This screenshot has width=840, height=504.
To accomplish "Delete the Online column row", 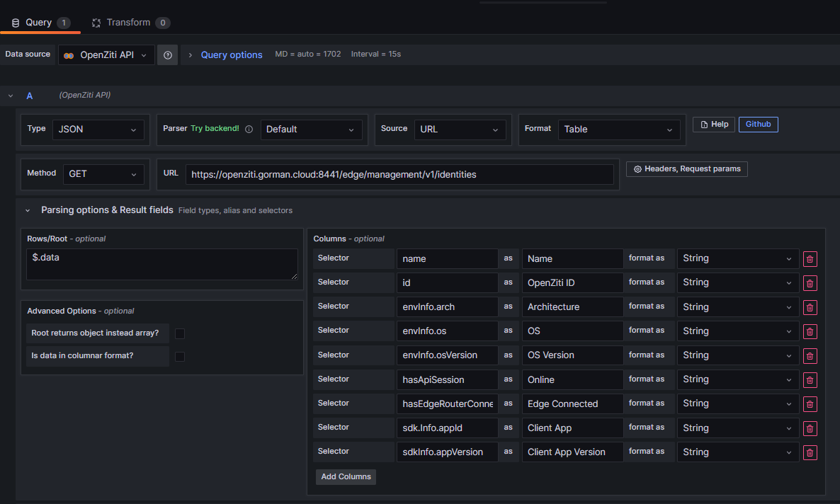I will (810, 379).
